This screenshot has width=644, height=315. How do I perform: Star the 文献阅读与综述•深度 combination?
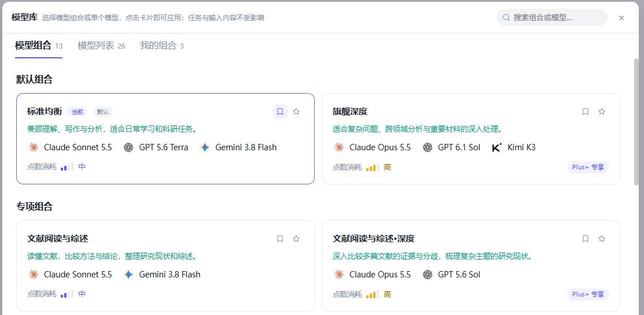[602, 239]
